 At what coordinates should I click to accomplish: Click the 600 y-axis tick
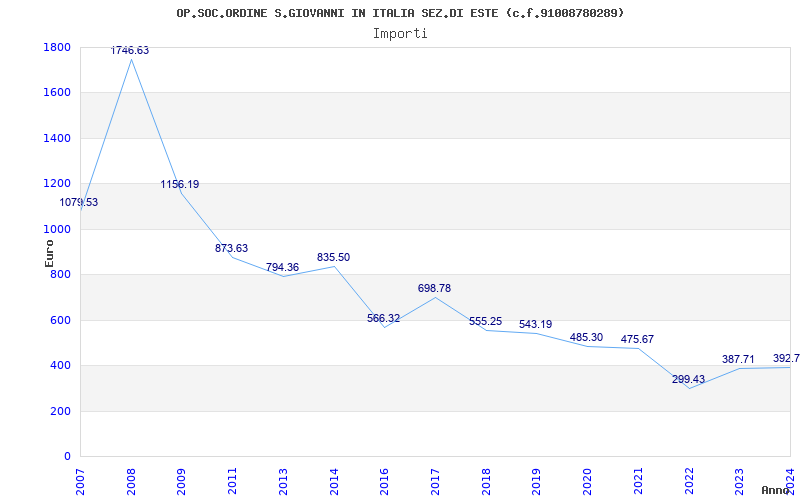[x=60, y=320]
